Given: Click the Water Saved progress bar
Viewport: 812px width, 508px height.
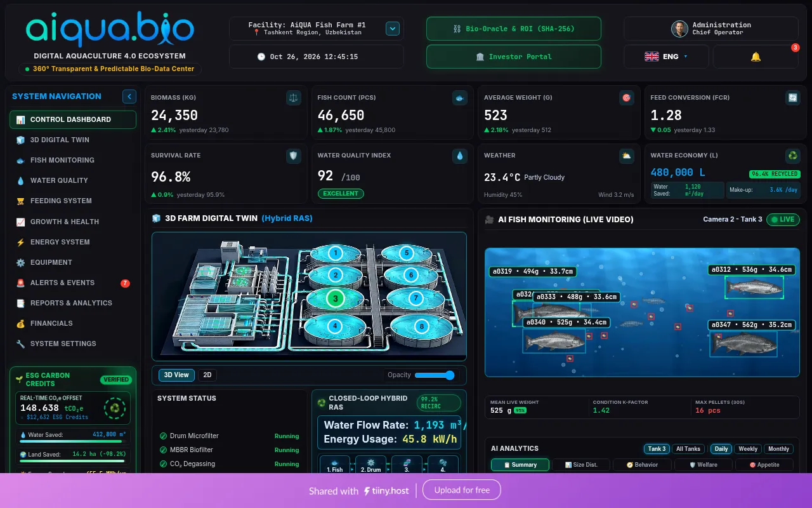Looking at the screenshot, I should [x=73, y=441].
